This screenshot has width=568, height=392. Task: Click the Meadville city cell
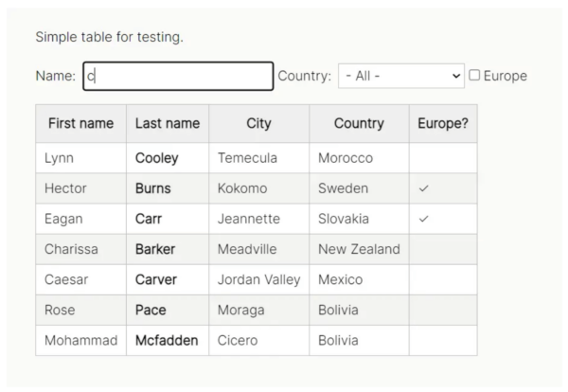coord(258,249)
